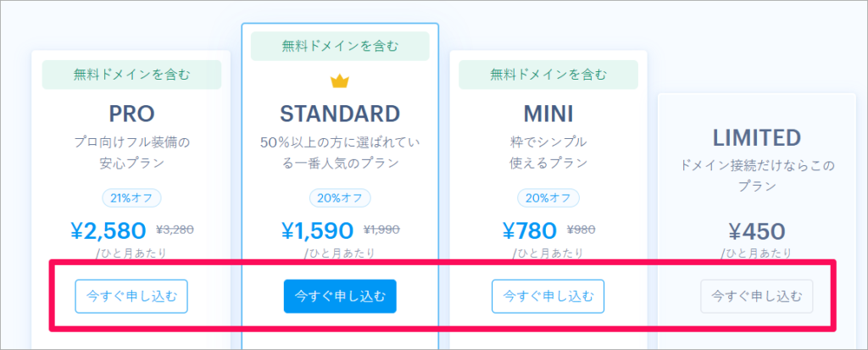The width and height of the screenshot is (868, 350).
Task: Select the 21%オフ discount badge
Action: click(x=131, y=198)
